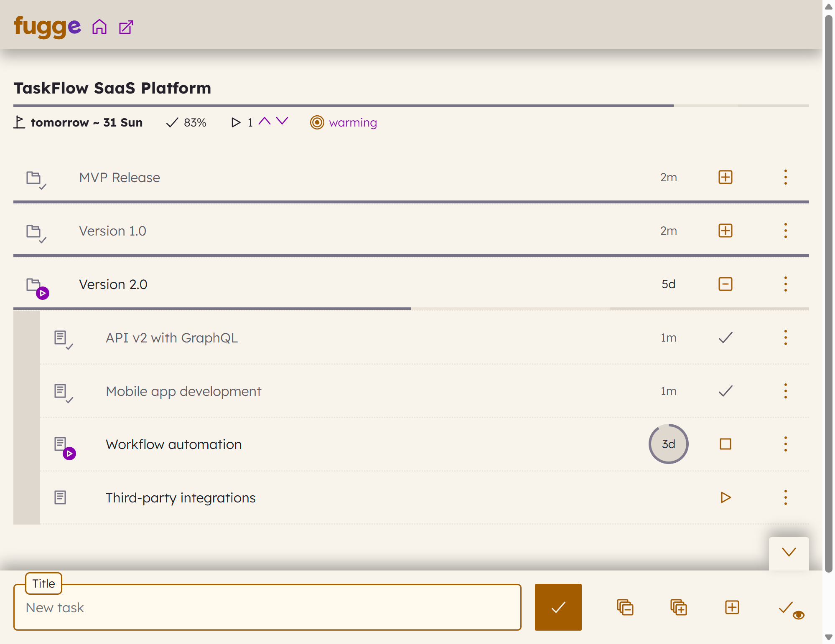Open the fugge home icon
Screen dimensions: 835x644
pyautogui.click(x=100, y=27)
